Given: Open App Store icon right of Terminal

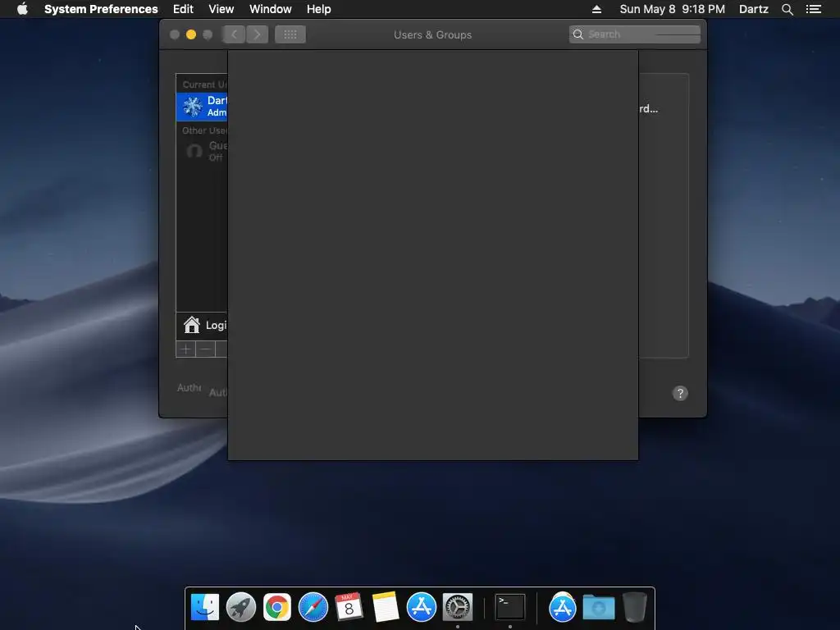Looking at the screenshot, I should tap(563, 607).
